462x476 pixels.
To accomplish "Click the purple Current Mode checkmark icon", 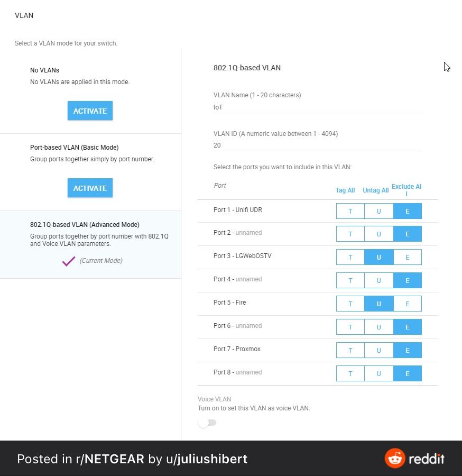I will 68,261.
